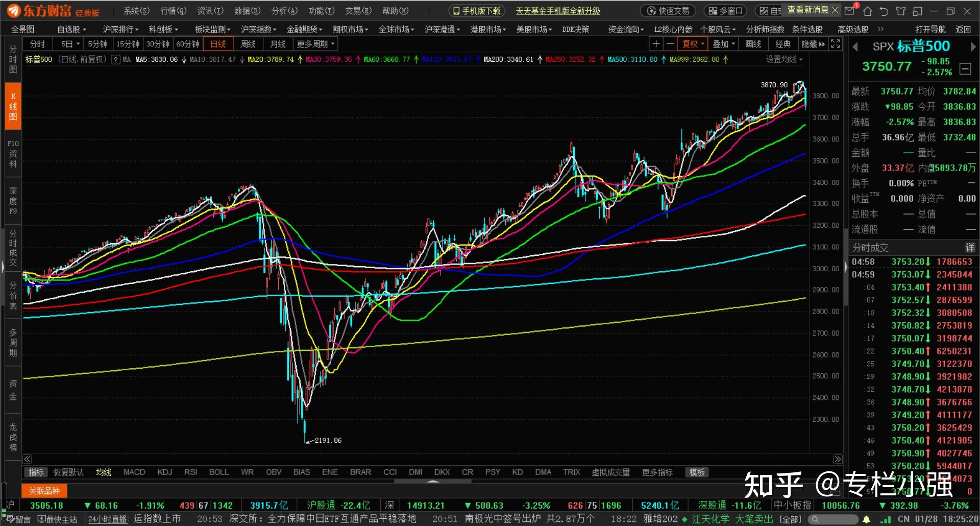This screenshot has height=526, width=980.
Task: Open the 分时图 sidebar panel
Action: 13,59
